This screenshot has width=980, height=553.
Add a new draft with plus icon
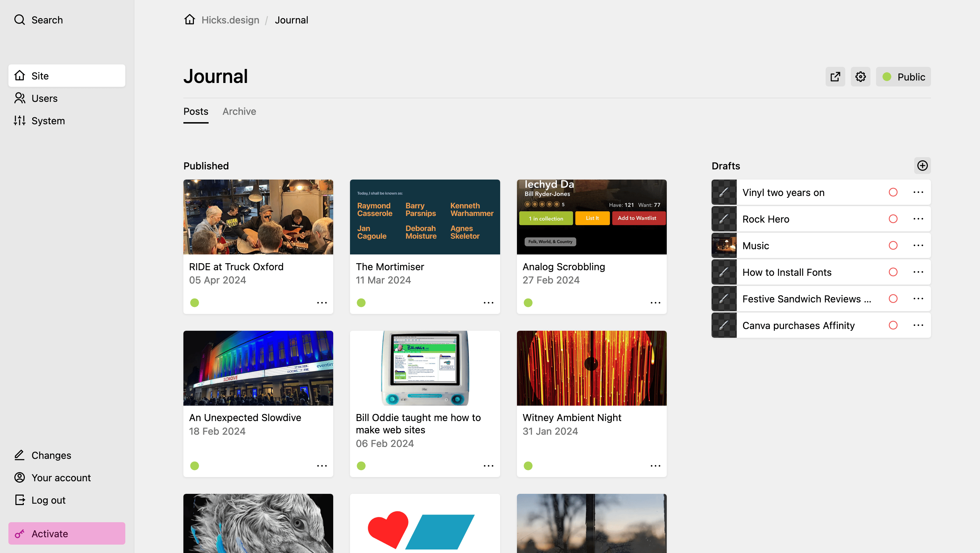point(922,166)
